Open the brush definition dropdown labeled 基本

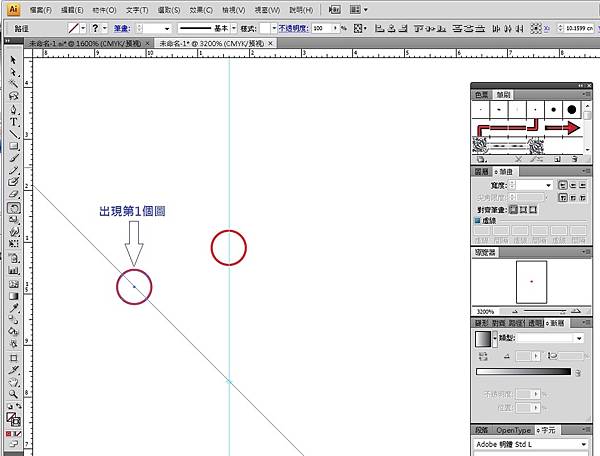234,28
